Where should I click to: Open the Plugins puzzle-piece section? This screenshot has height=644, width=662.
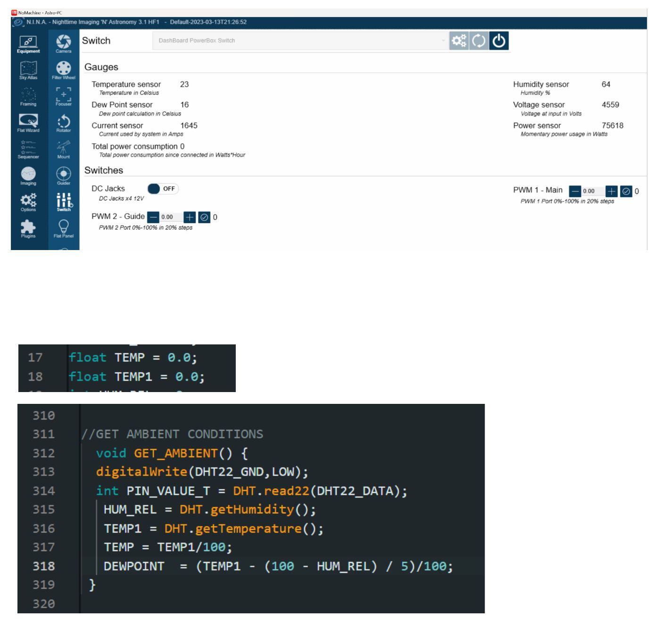pyautogui.click(x=28, y=229)
